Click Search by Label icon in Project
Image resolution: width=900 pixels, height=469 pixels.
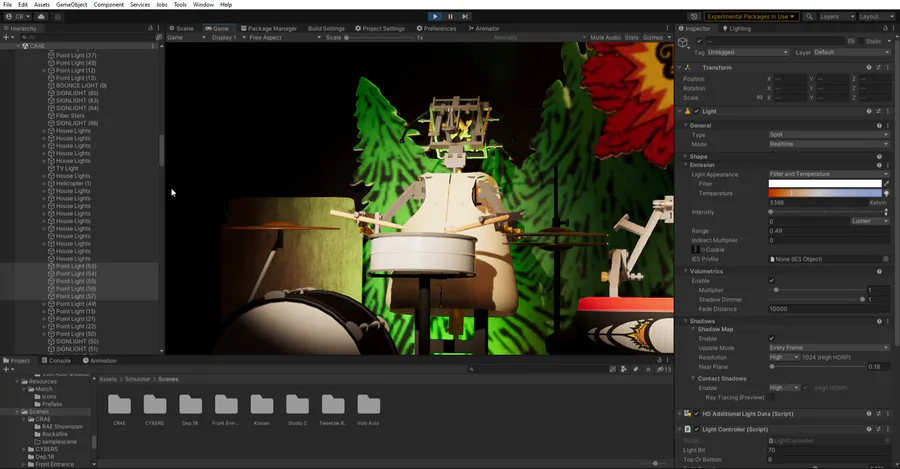635,370
